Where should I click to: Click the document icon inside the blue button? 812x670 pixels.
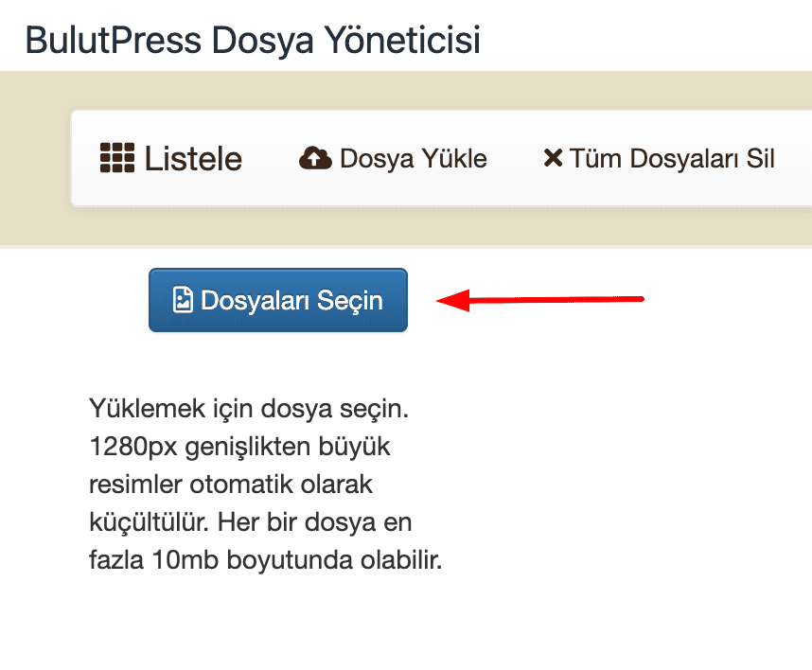coord(185,299)
